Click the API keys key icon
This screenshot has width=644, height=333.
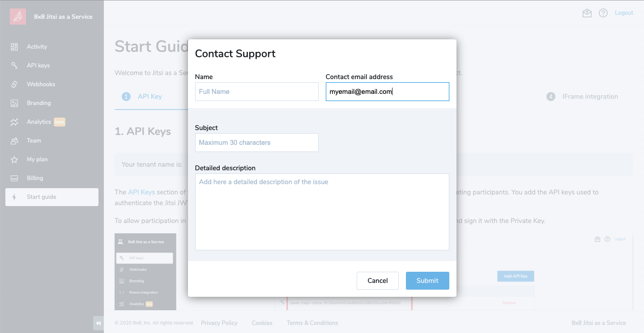pos(14,66)
